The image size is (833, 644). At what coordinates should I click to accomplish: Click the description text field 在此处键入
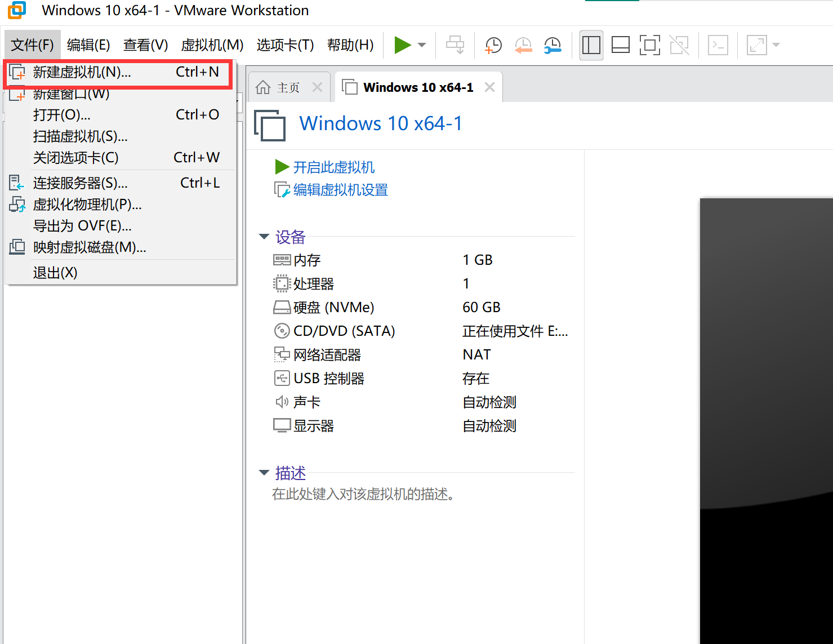[363, 494]
